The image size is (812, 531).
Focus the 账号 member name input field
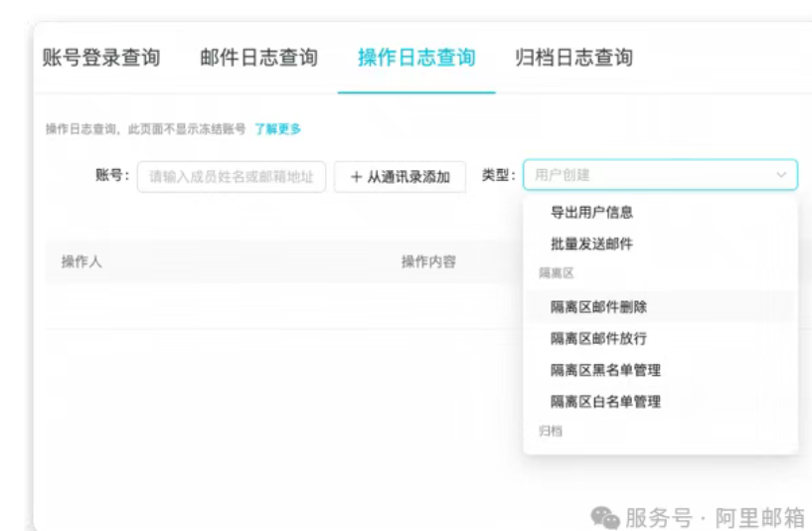(x=232, y=176)
